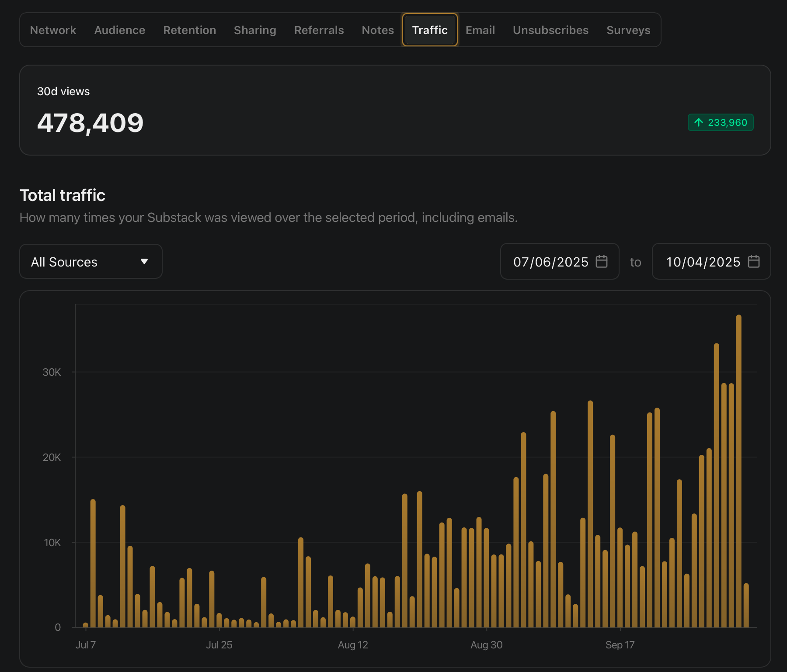Open the end date calendar icon
The image size is (787, 672).
(753, 261)
